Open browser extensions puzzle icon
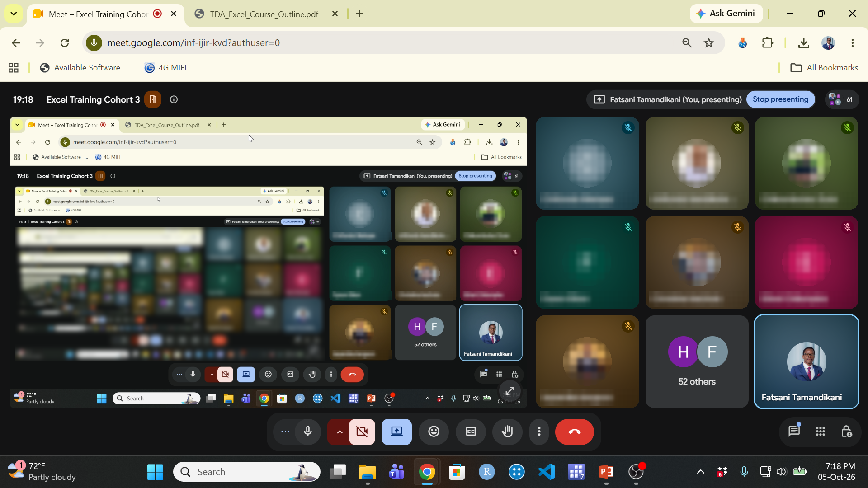The height and width of the screenshot is (488, 868). point(768,43)
